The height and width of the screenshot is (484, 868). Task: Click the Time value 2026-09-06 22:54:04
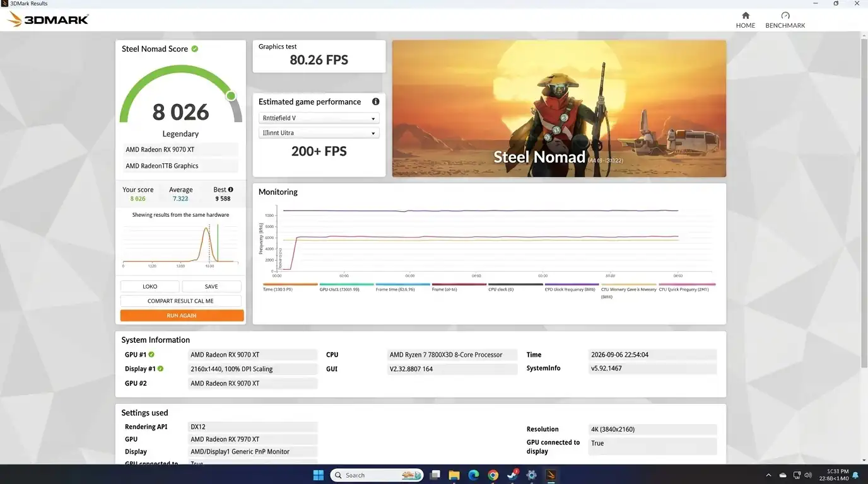coord(652,355)
